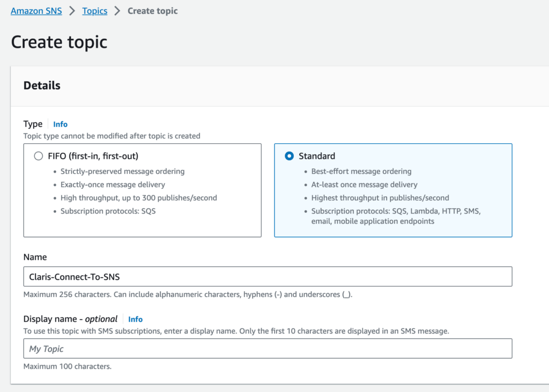Go back to Topics breadcrumb
549x392 pixels.
click(94, 11)
